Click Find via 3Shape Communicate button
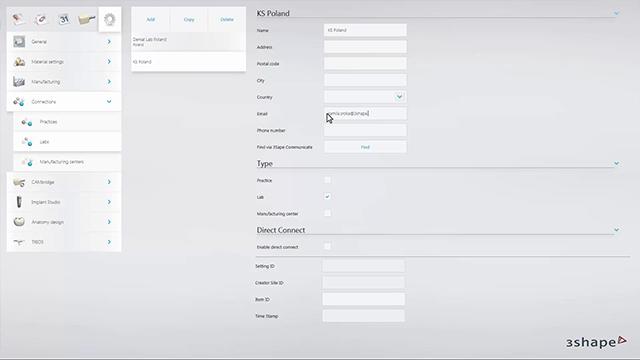 [x=365, y=147]
